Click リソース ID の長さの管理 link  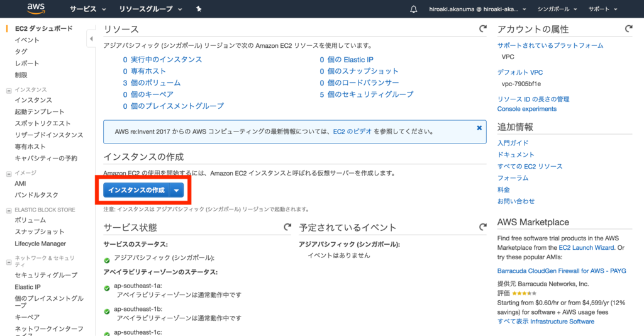click(533, 99)
